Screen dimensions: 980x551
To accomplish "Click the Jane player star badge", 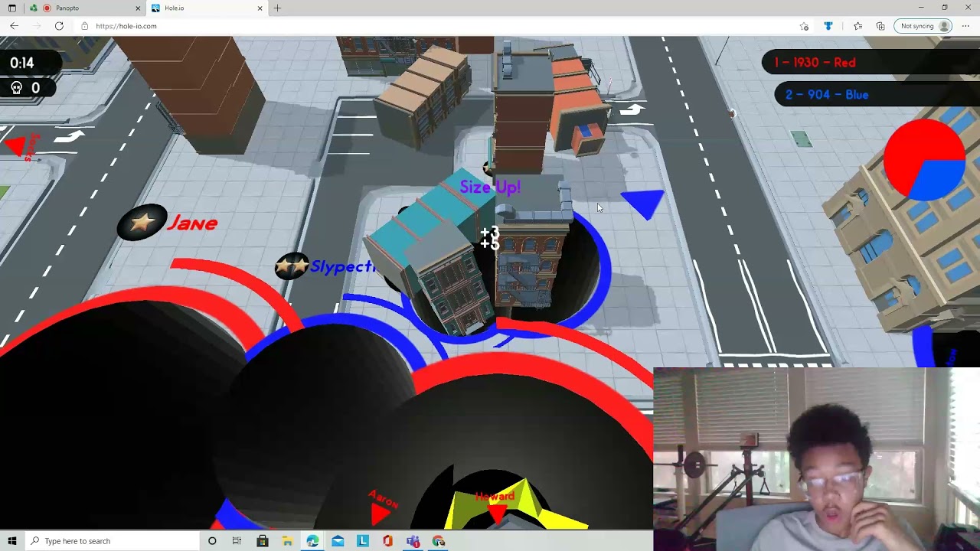I will (x=142, y=223).
